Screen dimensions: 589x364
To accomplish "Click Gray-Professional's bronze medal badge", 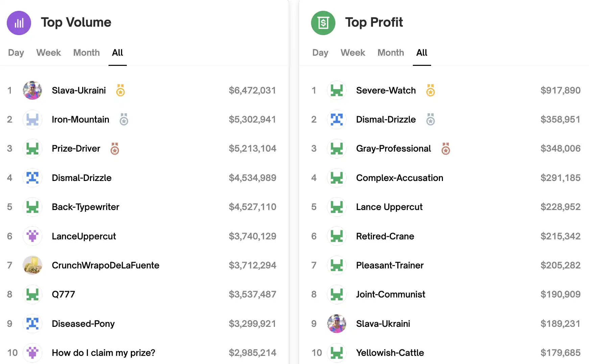I will (446, 149).
